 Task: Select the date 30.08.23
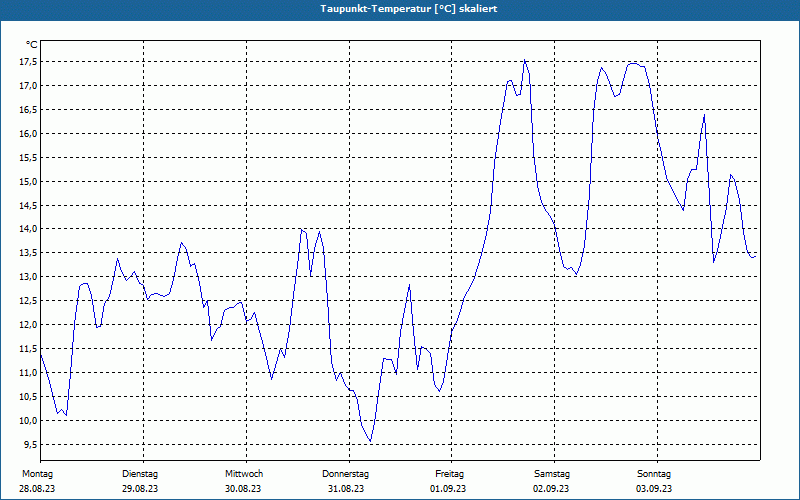click(243, 489)
